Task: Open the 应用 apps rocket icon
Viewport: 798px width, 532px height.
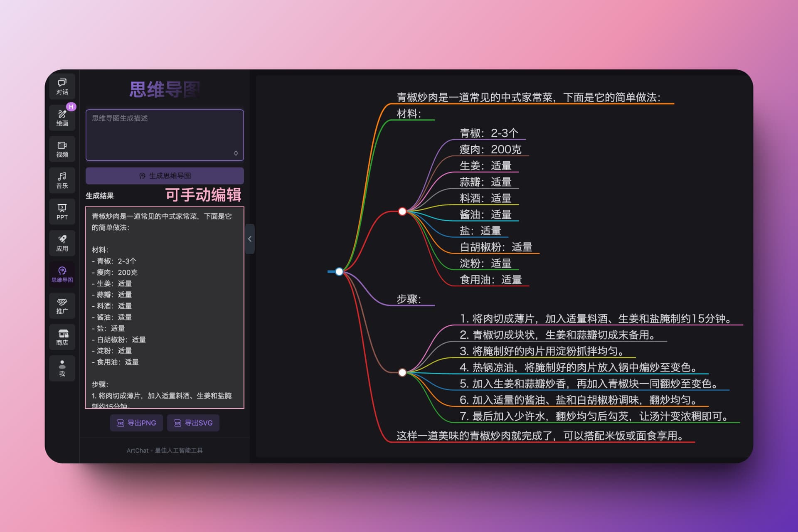Action: [x=62, y=243]
